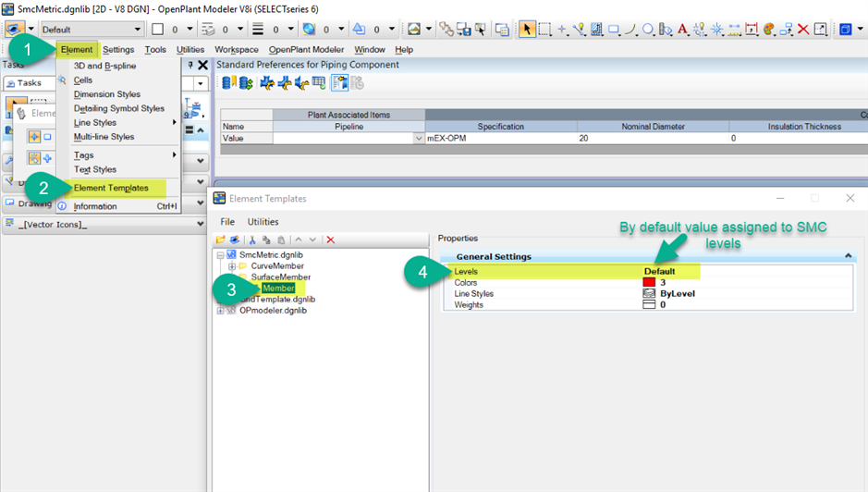Open the line style dropdown arrow
Viewport: 868px width, 492px height.
[x=240, y=30]
